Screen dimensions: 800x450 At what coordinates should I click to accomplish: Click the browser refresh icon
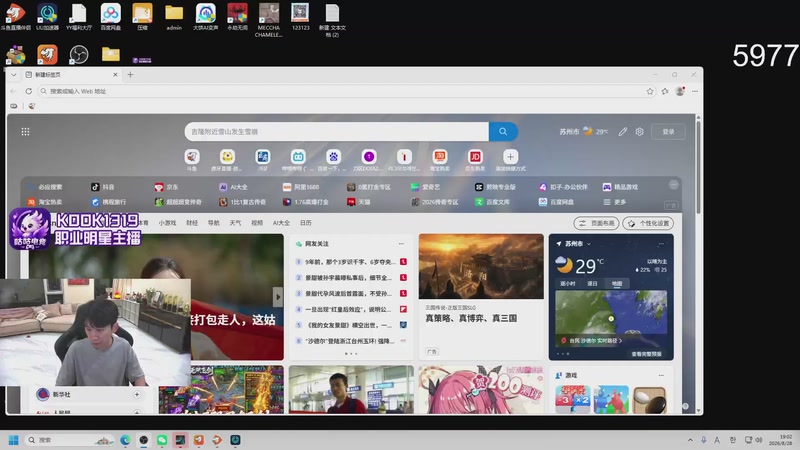pos(29,91)
